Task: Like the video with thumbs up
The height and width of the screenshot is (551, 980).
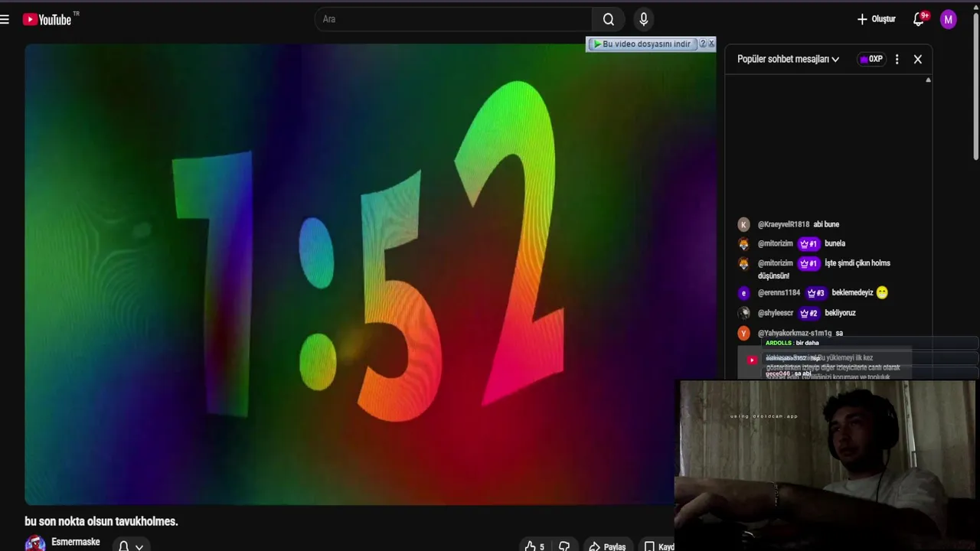Action: click(534, 546)
